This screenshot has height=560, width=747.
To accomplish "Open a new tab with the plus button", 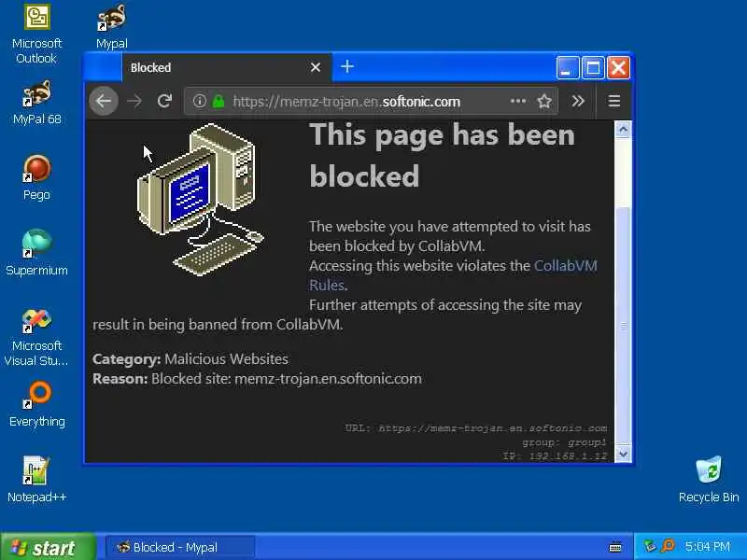I will point(347,66).
